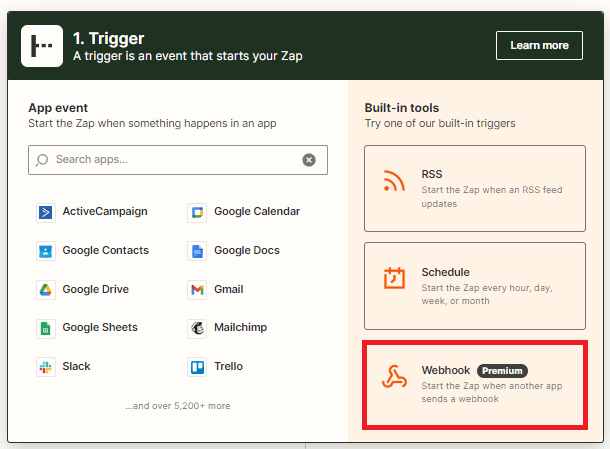Screen dimensions: 610x449
Task: Select the Slack app icon
Action: point(46,367)
